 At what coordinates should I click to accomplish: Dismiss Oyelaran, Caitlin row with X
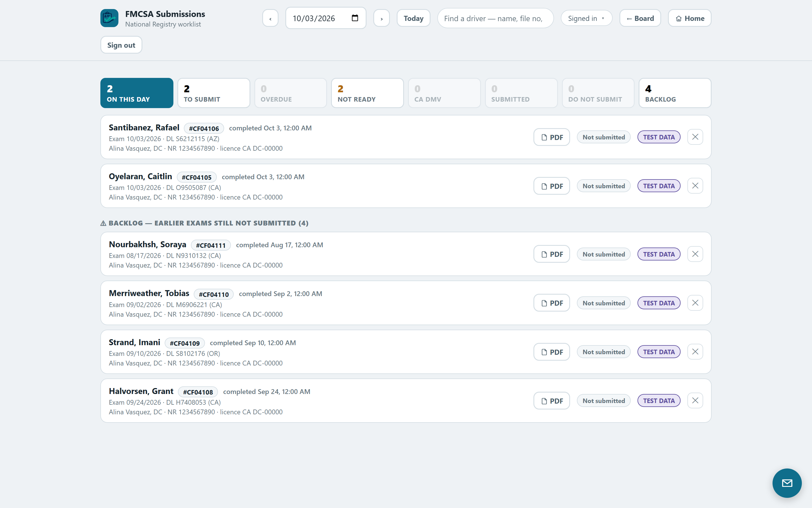coord(695,186)
